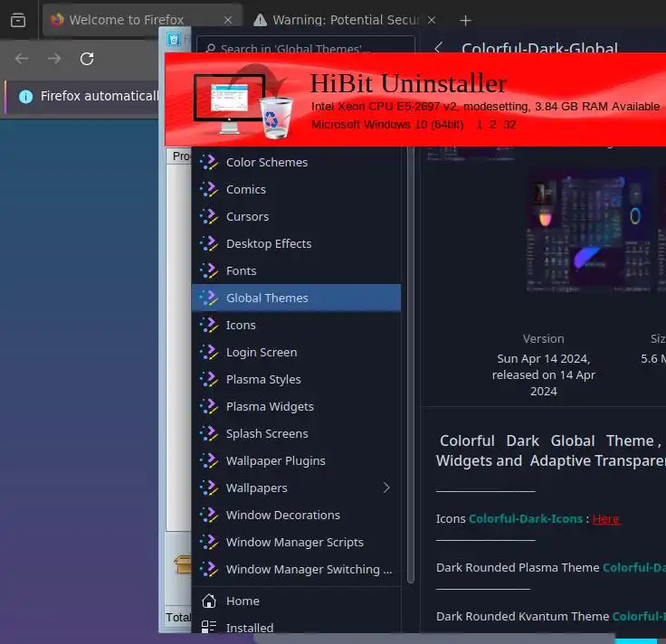The height and width of the screenshot is (644, 666).
Task: Click the Color Schemes category icon
Action: pyautogui.click(x=209, y=162)
